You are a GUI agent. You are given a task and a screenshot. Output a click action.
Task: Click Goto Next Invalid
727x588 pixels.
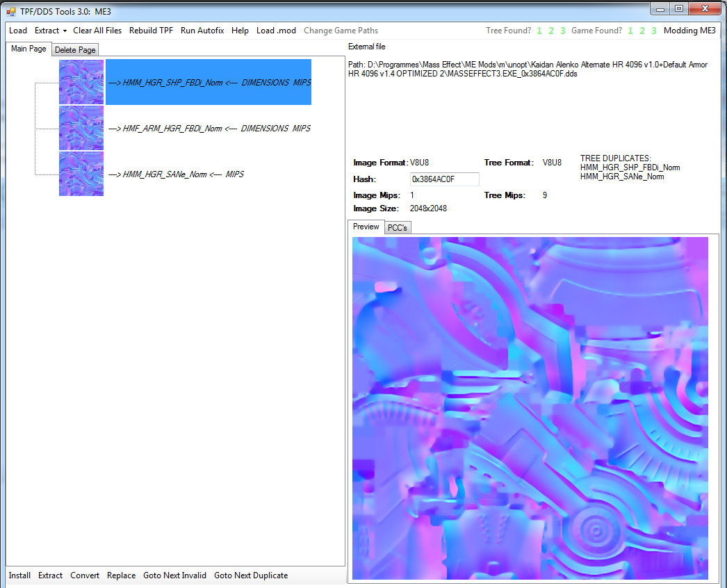pyautogui.click(x=174, y=575)
